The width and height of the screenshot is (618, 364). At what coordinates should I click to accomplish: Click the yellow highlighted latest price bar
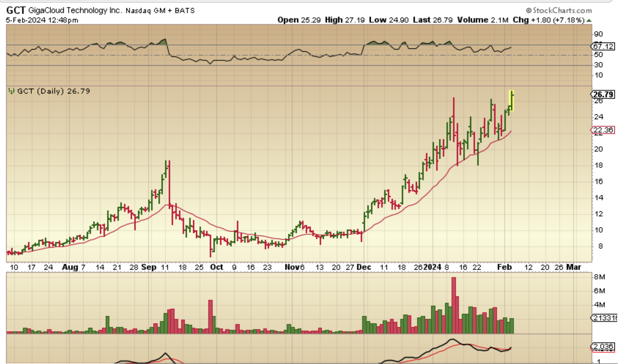point(511,101)
